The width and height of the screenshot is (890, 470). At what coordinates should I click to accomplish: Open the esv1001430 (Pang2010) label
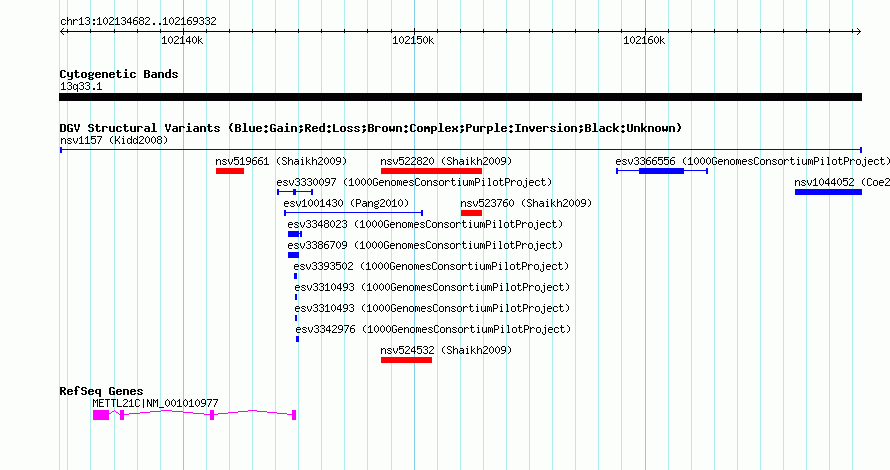pyautogui.click(x=346, y=203)
